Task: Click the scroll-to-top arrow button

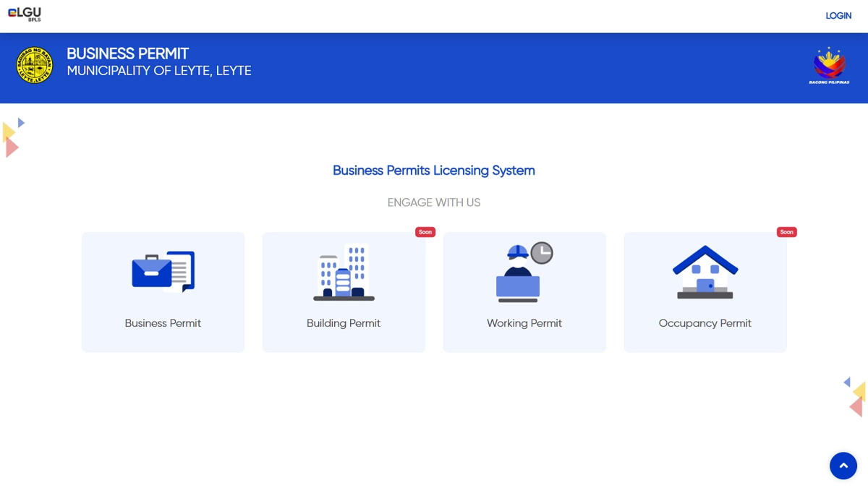Action: pos(843,466)
